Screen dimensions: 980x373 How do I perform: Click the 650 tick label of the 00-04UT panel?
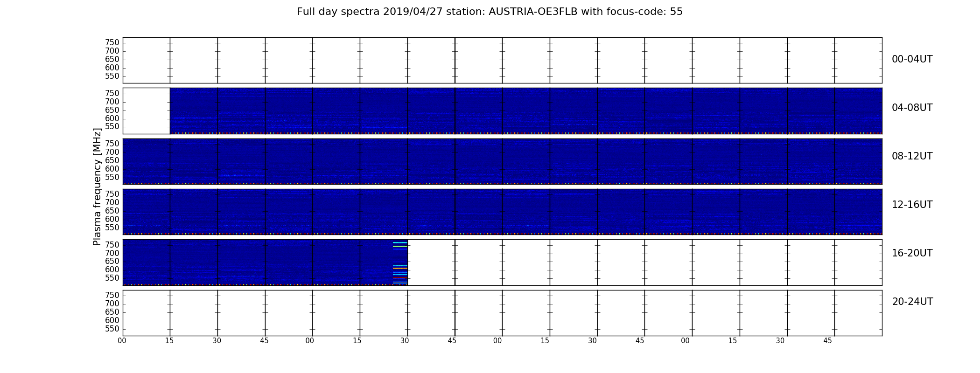click(112, 60)
